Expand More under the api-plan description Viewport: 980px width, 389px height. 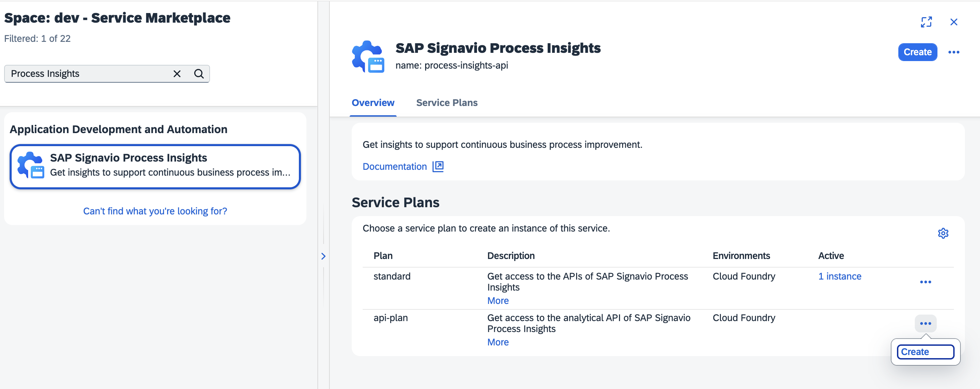point(498,342)
